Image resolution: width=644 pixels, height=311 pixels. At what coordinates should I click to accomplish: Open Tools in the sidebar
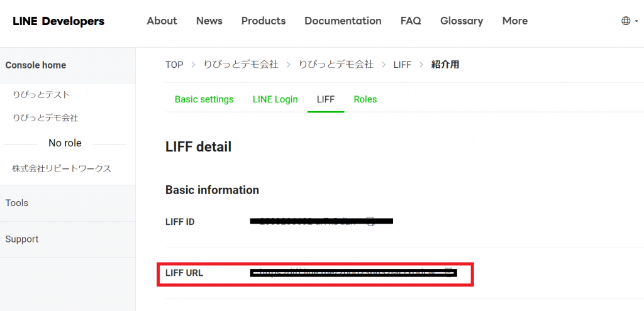(x=17, y=203)
